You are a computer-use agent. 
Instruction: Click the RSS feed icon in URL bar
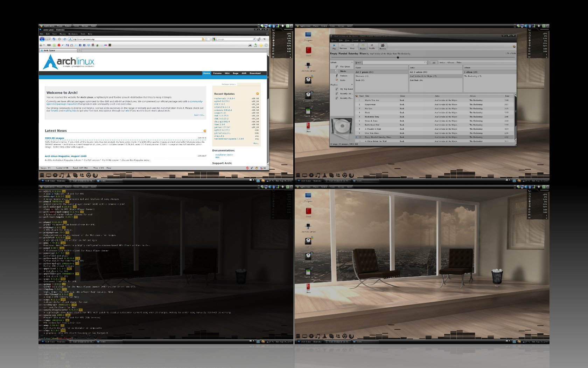(203, 39)
